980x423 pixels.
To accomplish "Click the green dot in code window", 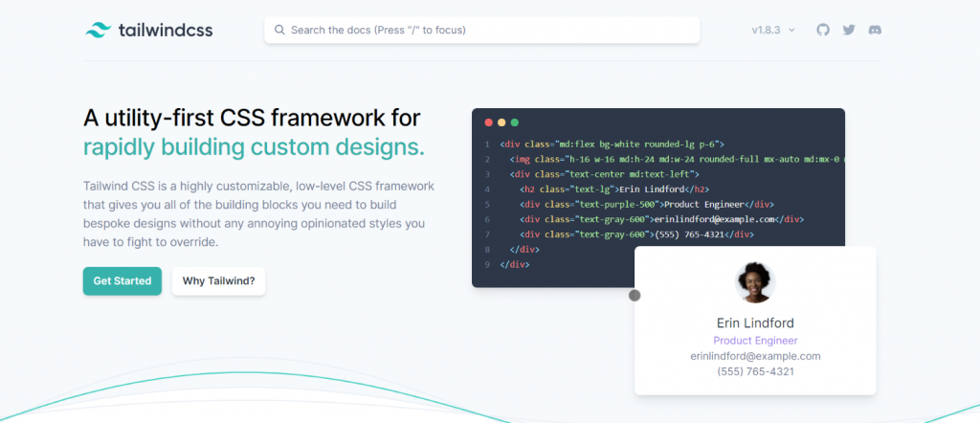I will [x=514, y=122].
